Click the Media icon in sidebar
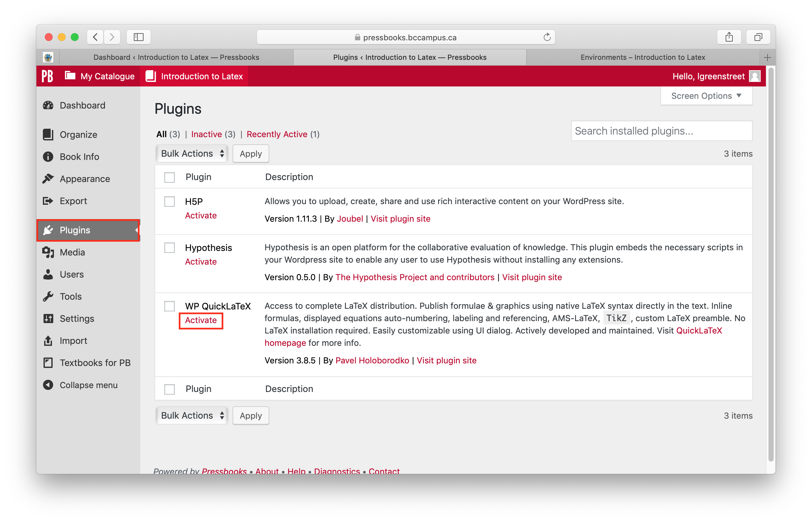 pos(48,253)
